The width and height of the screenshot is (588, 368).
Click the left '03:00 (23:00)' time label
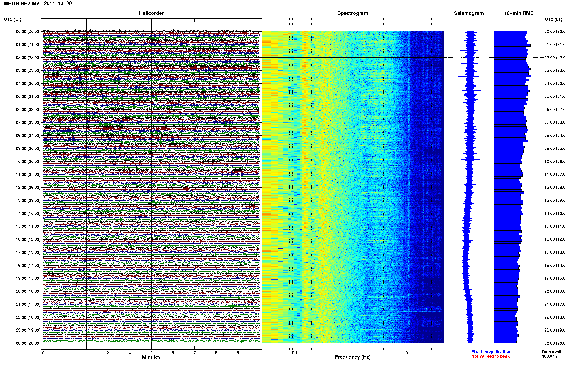pos(28,70)
